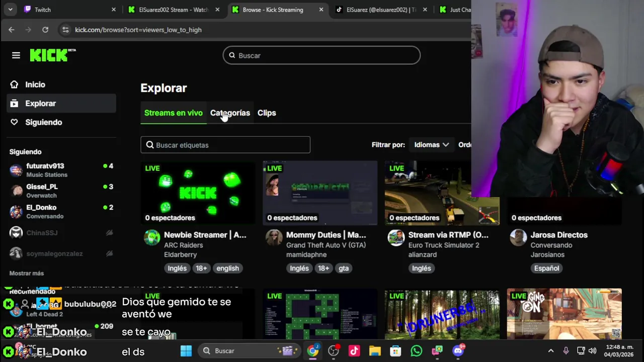Open Gissel_PL followed channel
This screenshot has width=644, height=362.
coord(61,191)
